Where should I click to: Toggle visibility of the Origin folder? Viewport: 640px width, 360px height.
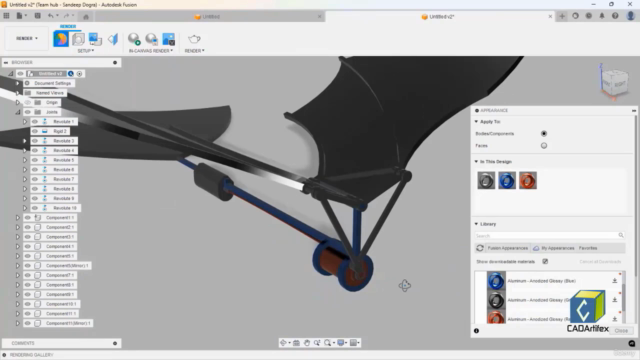coord(27,102)
